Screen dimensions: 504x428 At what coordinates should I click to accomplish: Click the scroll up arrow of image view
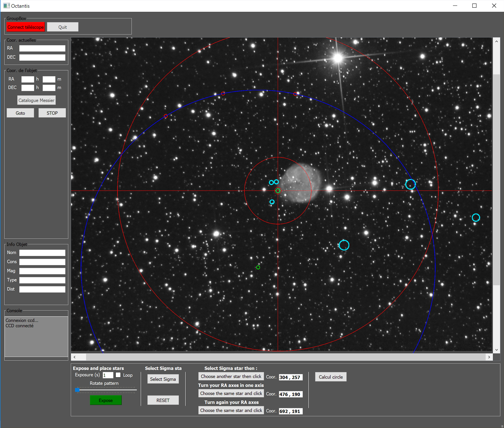(x=496, y=41)
